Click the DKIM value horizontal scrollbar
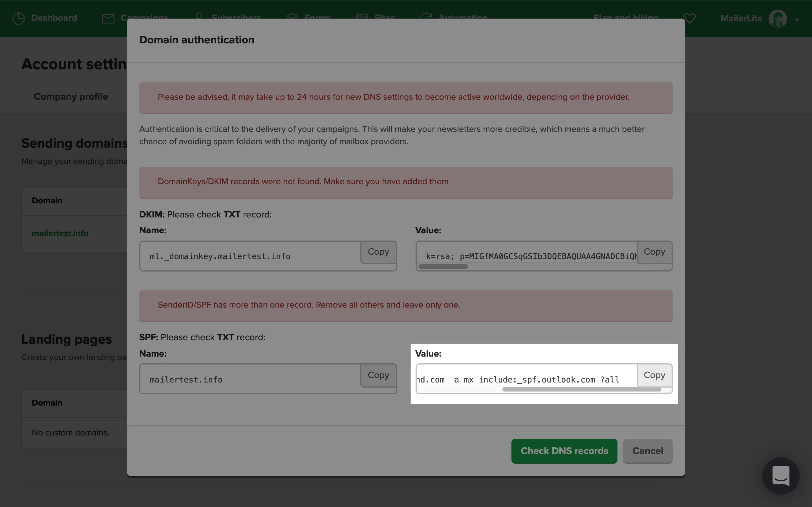 coord(443,266)
